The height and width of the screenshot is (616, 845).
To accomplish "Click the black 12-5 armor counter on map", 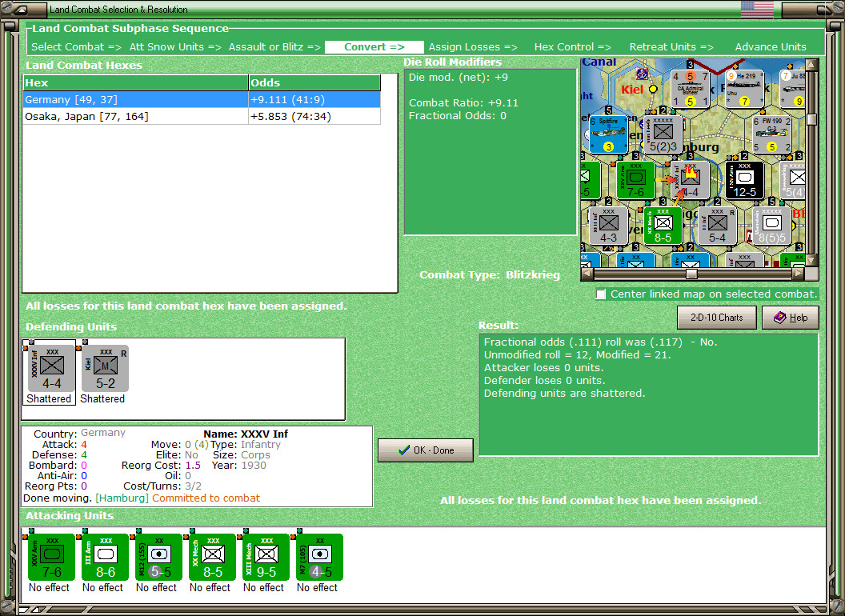I will [x=744, y=180].
